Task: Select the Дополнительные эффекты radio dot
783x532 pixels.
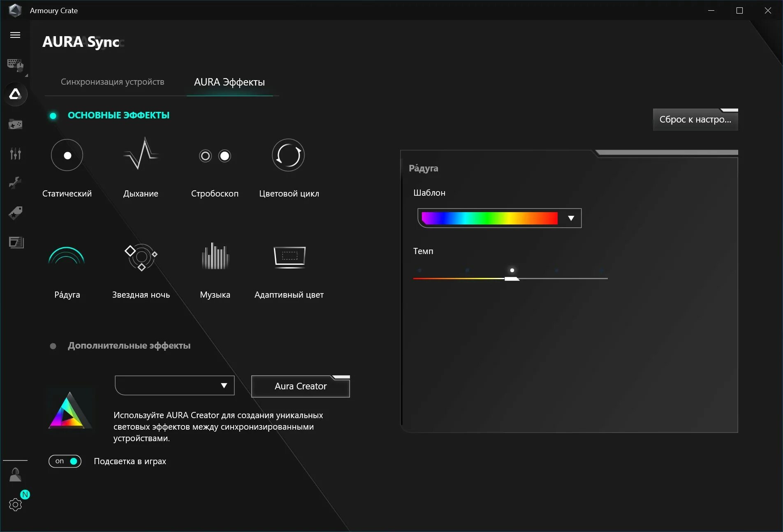Action: tap(53, 346)
